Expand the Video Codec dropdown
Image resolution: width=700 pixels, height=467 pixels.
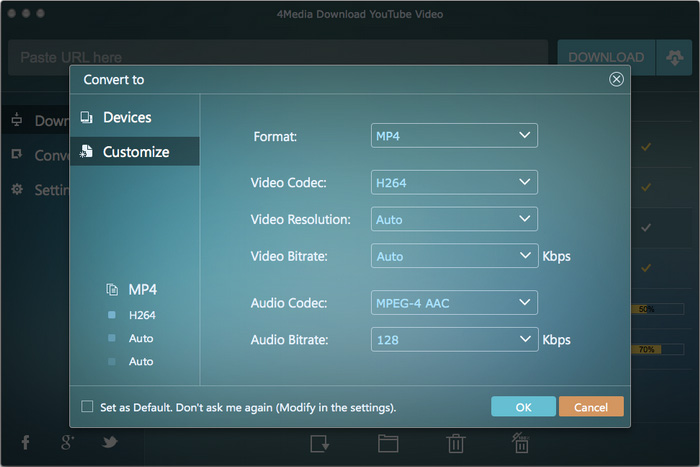pyautogui.click(x=454, y=182)
